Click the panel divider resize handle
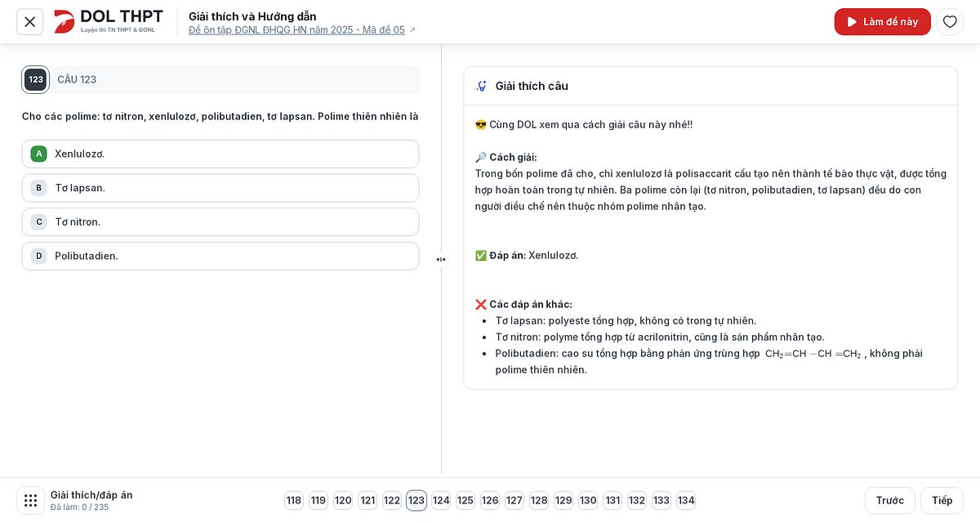 pyautogui.click(x=441, y=260)
